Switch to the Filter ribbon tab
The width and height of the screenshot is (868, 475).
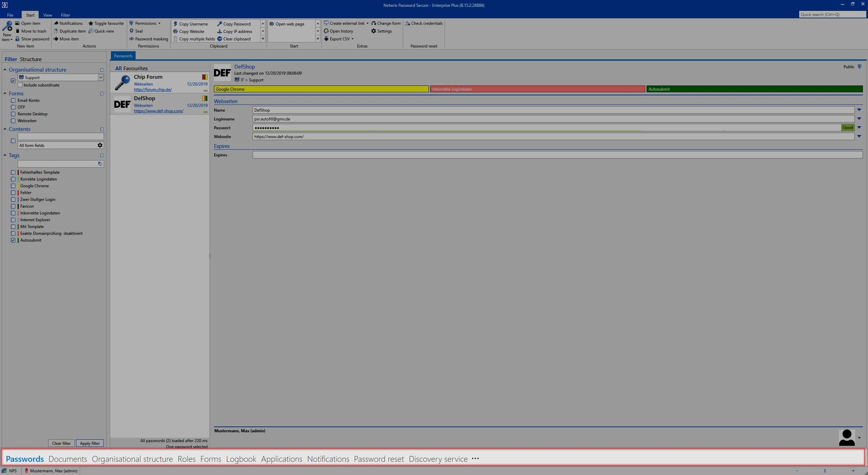[65, 15]
